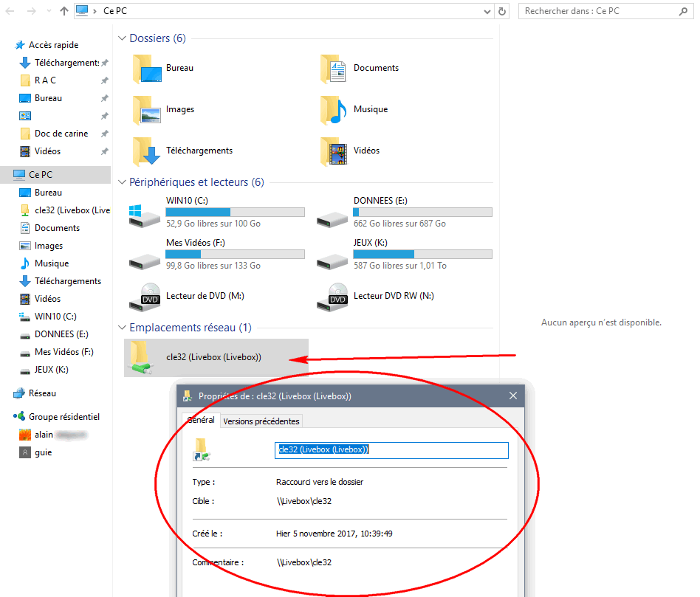
Task: Open the address bar history dropdown
Action: coord(487,12)
